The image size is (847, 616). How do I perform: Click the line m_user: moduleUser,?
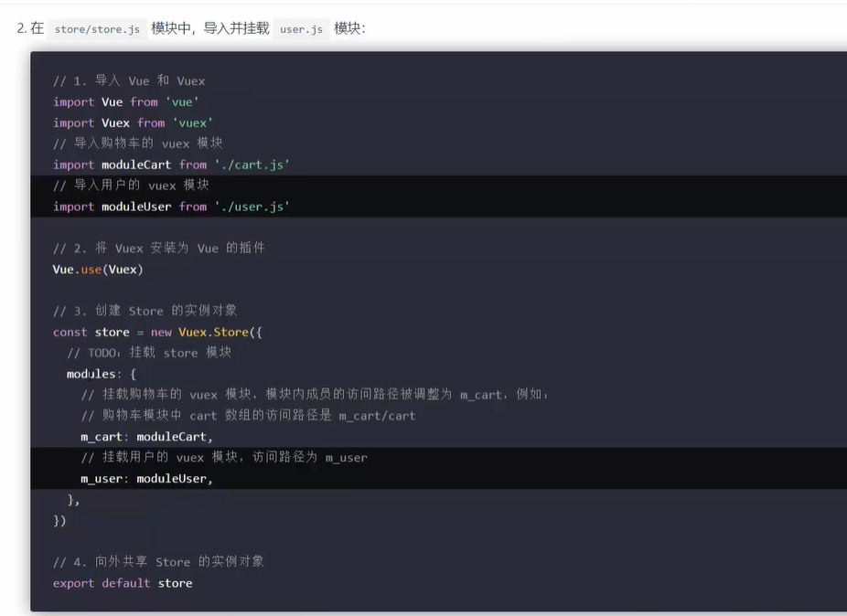pyautogui.click(x=147, y=479)
